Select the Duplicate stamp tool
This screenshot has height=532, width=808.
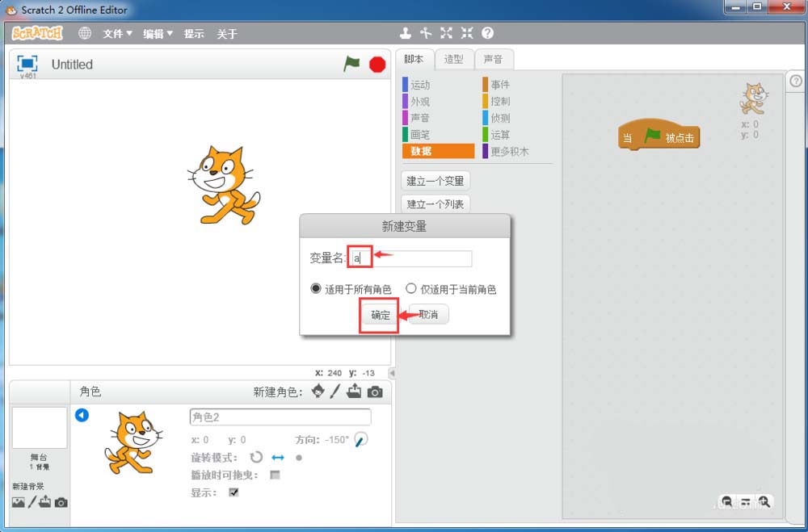(406, 33)
